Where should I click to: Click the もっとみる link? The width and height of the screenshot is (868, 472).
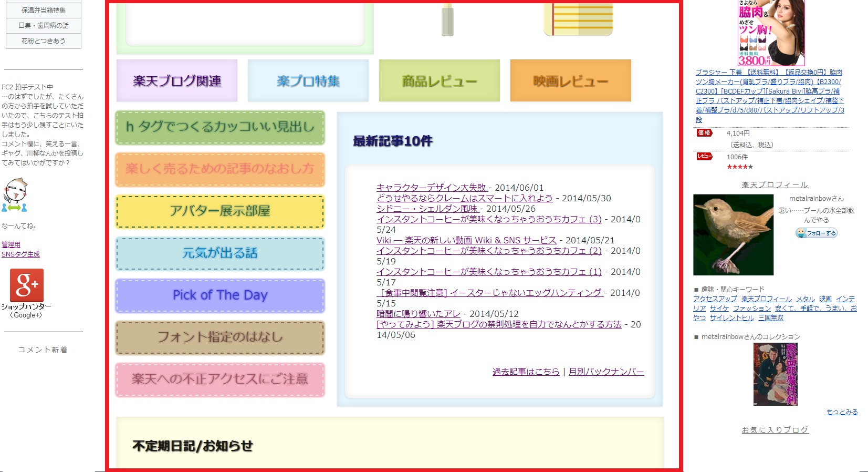pyautogui.click(x=842, y=412)
